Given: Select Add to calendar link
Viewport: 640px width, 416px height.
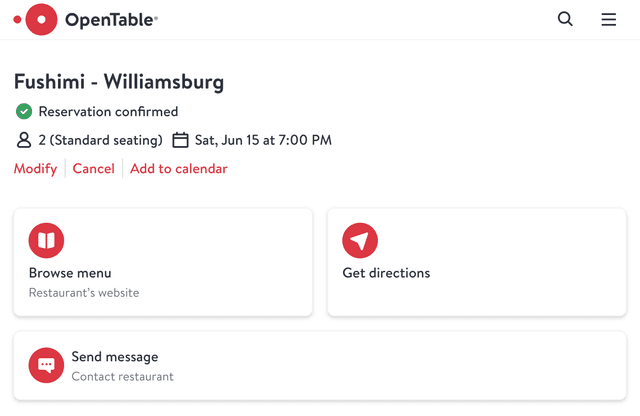Looking at the screenshot, I should point(179,169).
